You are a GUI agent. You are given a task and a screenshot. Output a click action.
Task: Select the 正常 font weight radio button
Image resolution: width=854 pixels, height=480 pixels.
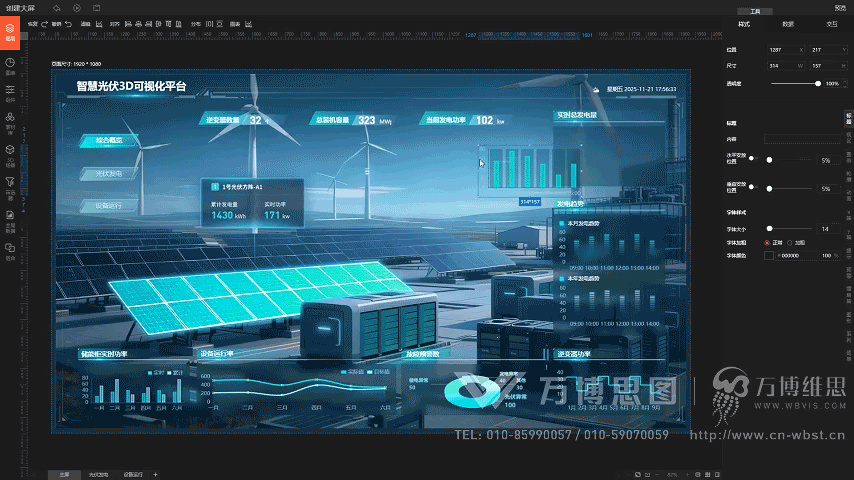click(x=767, y=242)
